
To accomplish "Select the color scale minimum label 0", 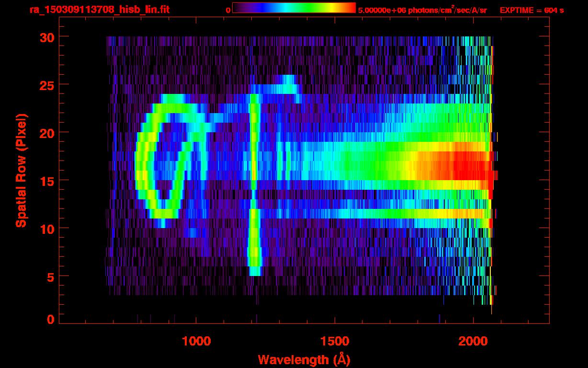I will pyautogui.click(x=228, y=10).
